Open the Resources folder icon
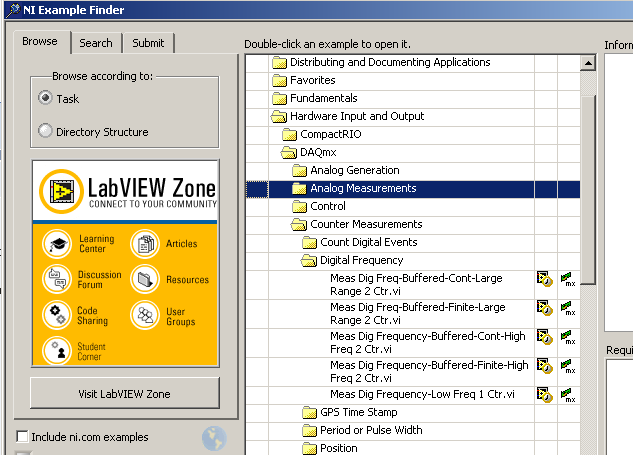 point(145,279)
